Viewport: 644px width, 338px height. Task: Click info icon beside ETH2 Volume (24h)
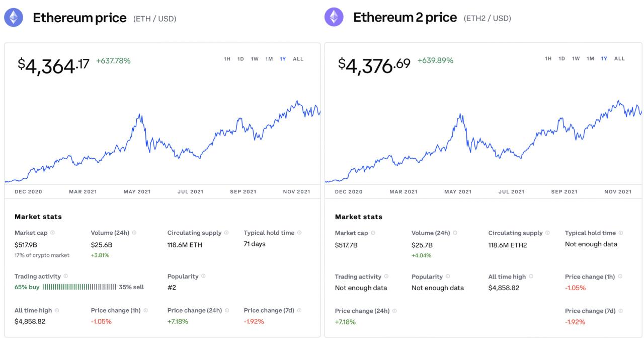[455, 233]
